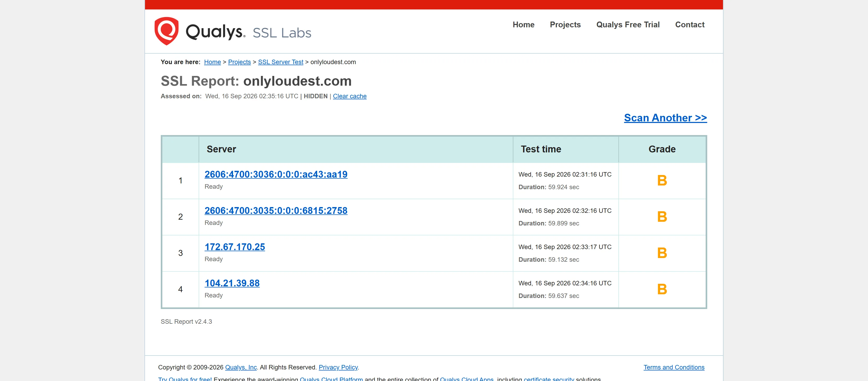Follow the SSL Server Test breadcrumb link
Viewport: 868px width, 381px height.
[x=280, y=62]
